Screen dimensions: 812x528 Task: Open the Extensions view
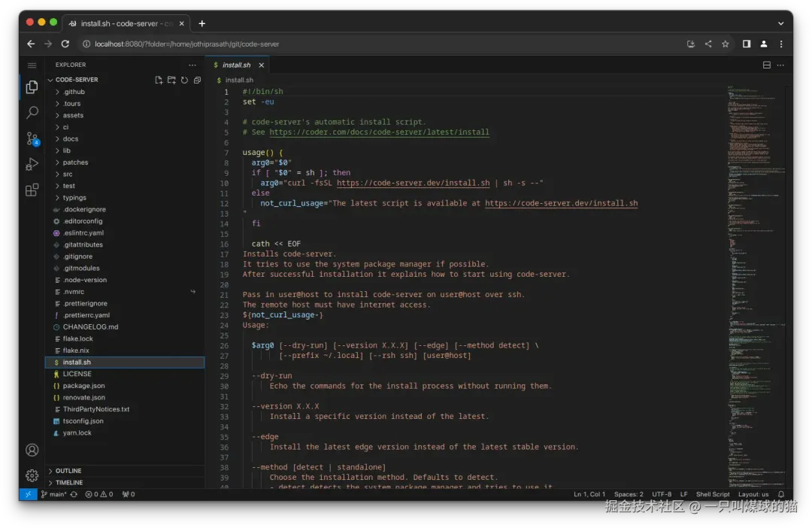point(31,190)
